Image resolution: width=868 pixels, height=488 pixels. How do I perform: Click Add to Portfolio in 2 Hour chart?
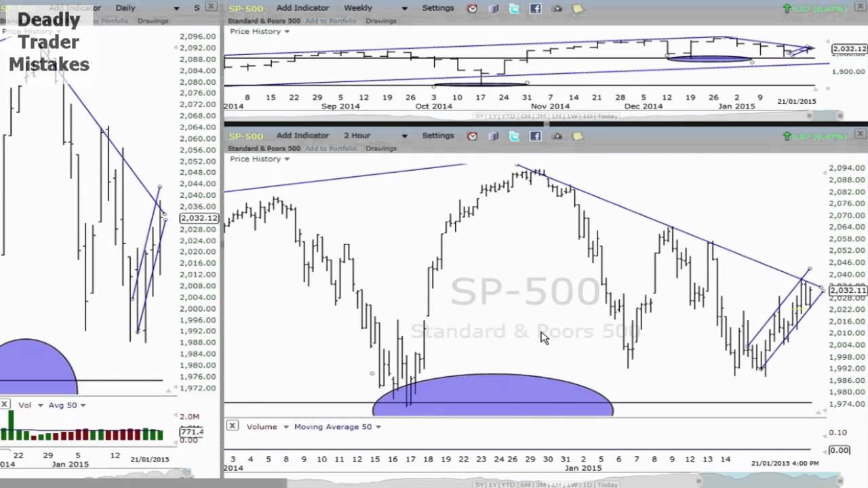click(331, 148)
